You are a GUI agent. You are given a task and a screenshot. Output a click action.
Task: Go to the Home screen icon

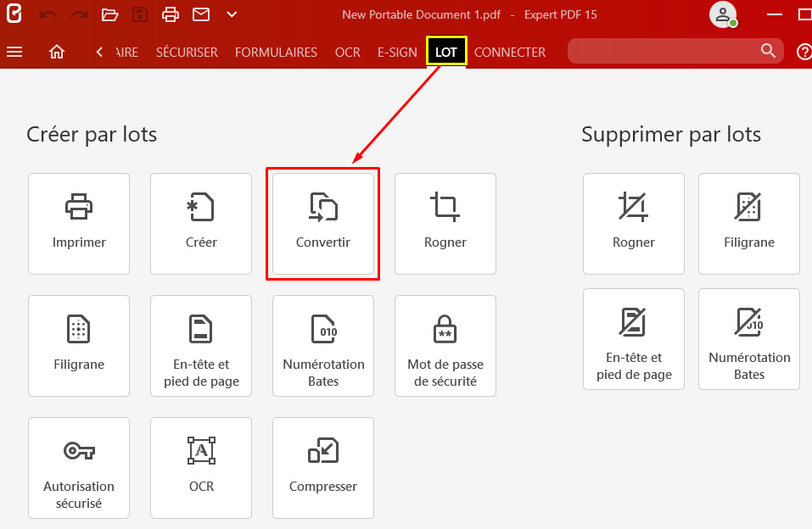[57, 52]
